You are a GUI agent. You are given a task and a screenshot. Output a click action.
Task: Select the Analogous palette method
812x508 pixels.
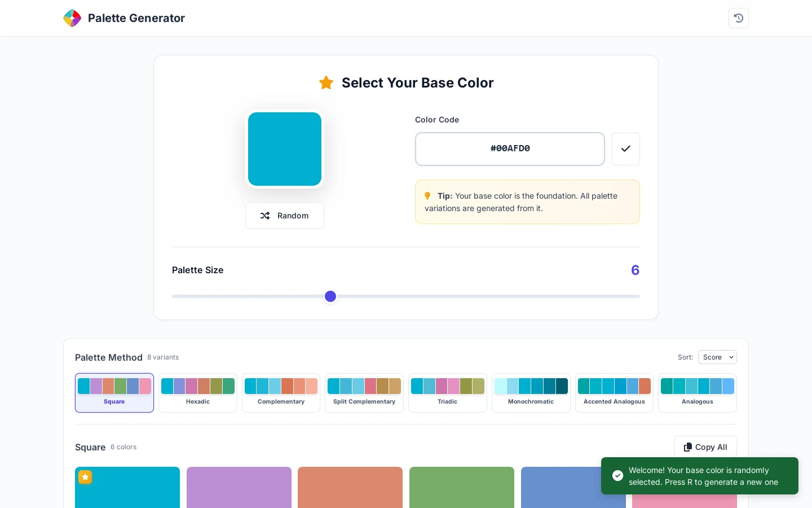(x=698, y=393)
